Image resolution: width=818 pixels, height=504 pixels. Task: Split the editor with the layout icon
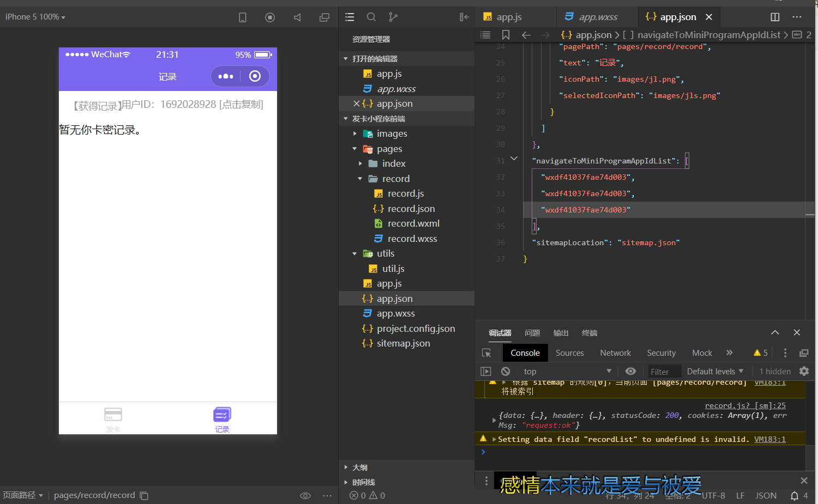[775, 17]
